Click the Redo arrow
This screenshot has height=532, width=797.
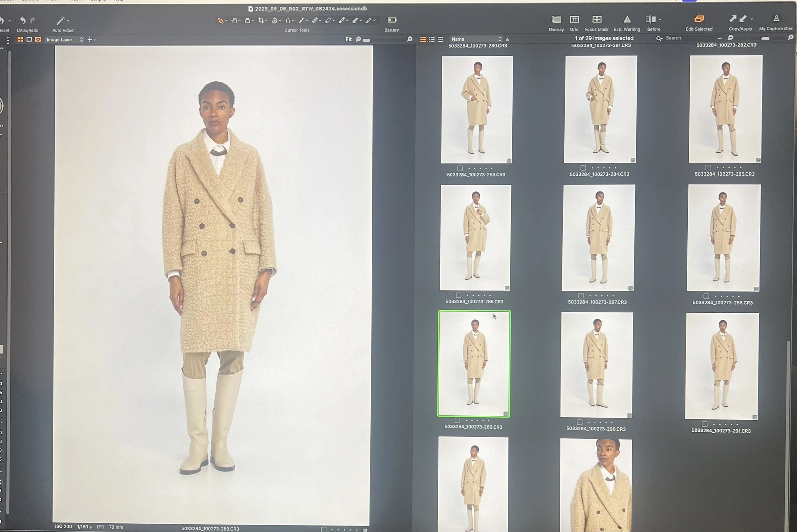pos(33,20)
